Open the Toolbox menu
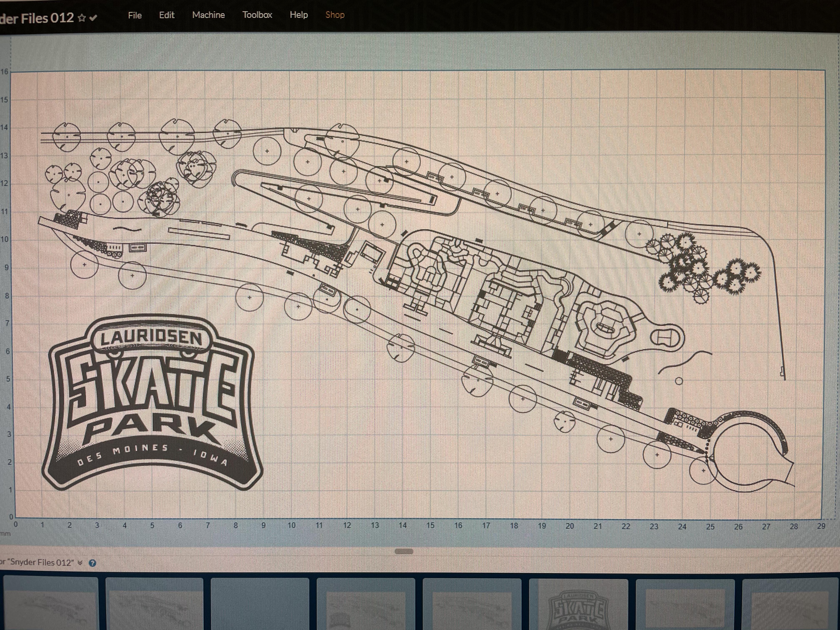Image resolution: width=840 pixels, height=630 pixels. click(257, 15)
